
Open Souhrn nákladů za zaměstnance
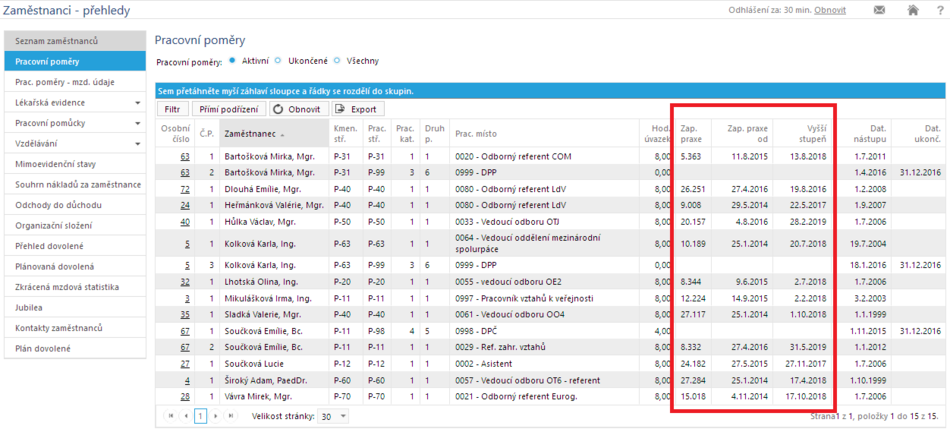(x=75, y=184)
